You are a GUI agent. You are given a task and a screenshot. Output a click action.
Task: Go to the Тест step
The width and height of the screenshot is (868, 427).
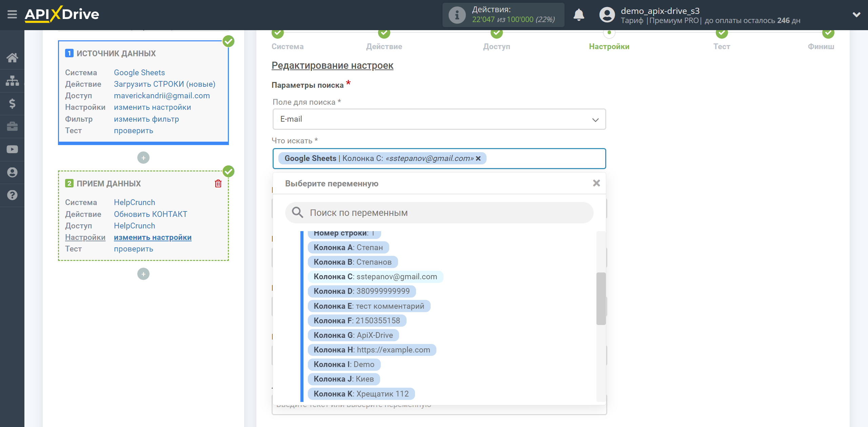[x=722, y=46]
